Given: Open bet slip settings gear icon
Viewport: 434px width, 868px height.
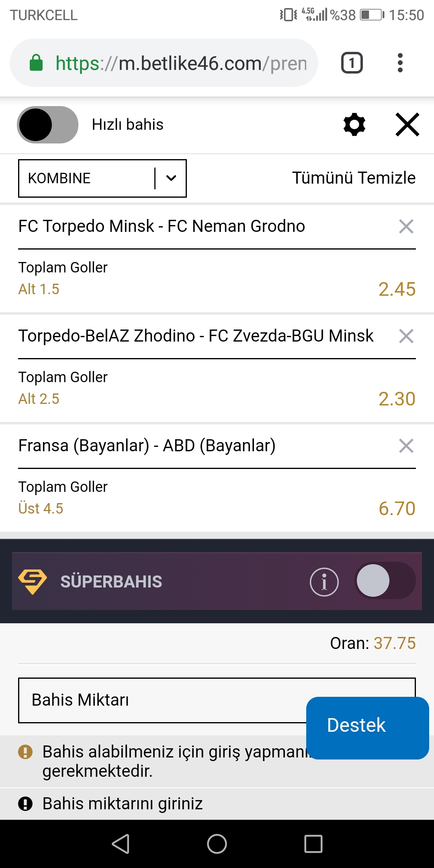Looking at the screenshot, I should (x=354, y=125).
